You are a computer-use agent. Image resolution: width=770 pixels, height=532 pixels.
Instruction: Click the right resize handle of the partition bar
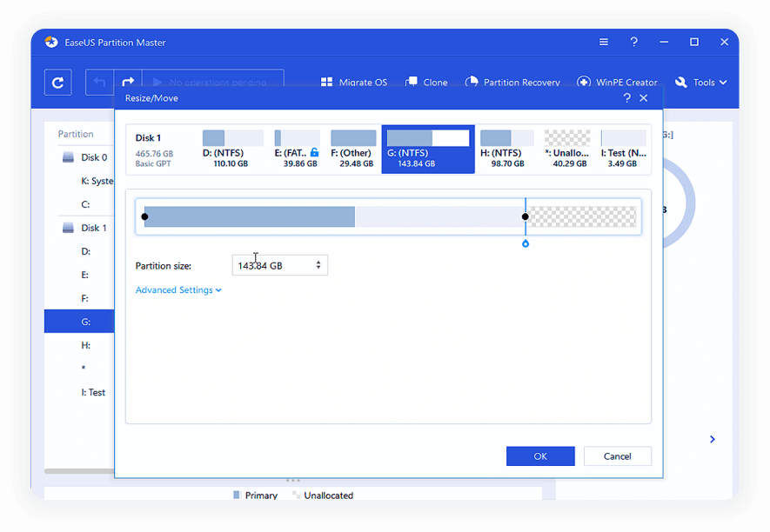(x=525, y=216)
